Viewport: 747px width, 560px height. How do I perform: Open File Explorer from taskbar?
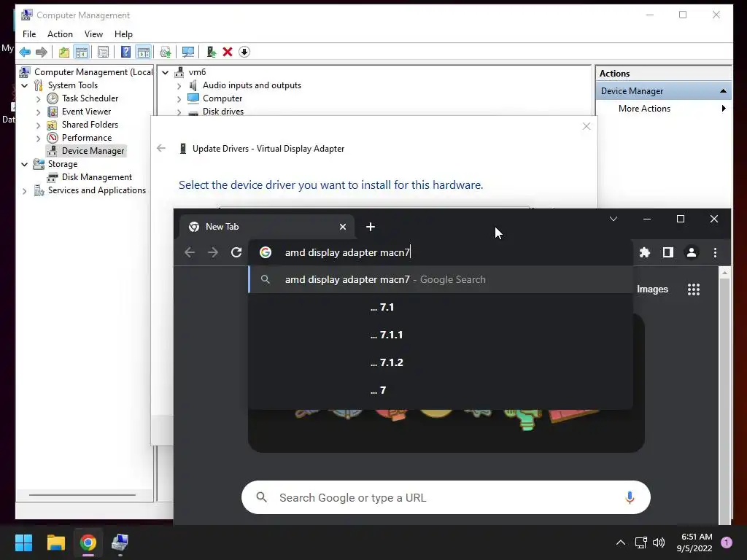pyautogui.click(x=55, y=542)
